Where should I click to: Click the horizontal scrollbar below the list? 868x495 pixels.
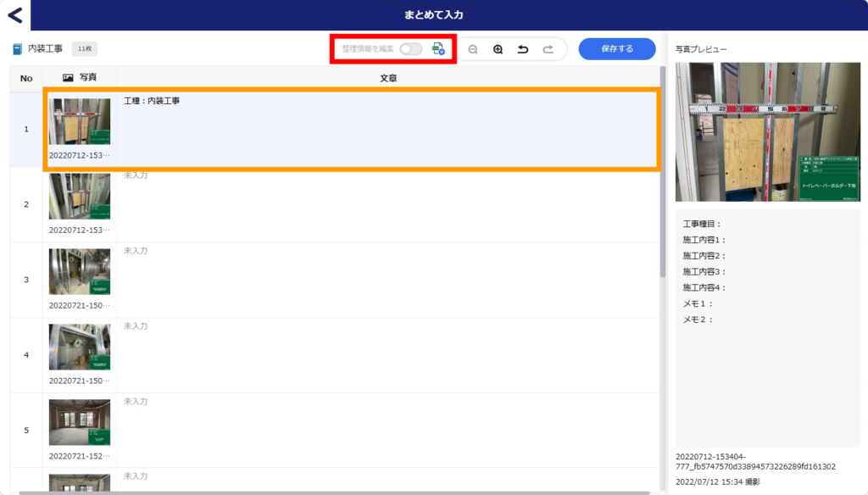(334, 492)
